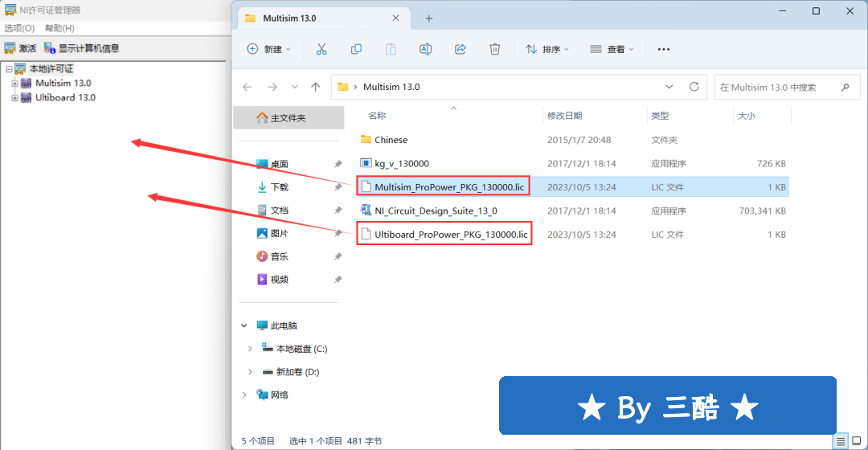Sort by the 大小 column header

click(746, 116)
